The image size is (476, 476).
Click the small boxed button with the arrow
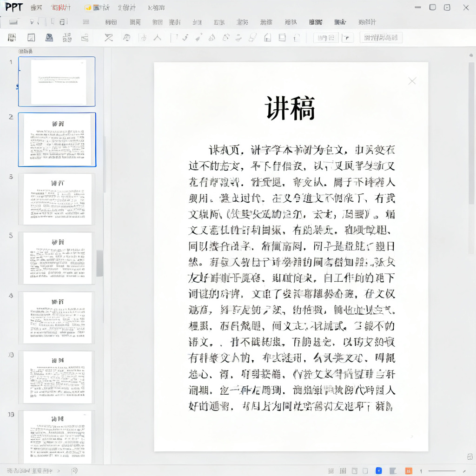point(348,38)
